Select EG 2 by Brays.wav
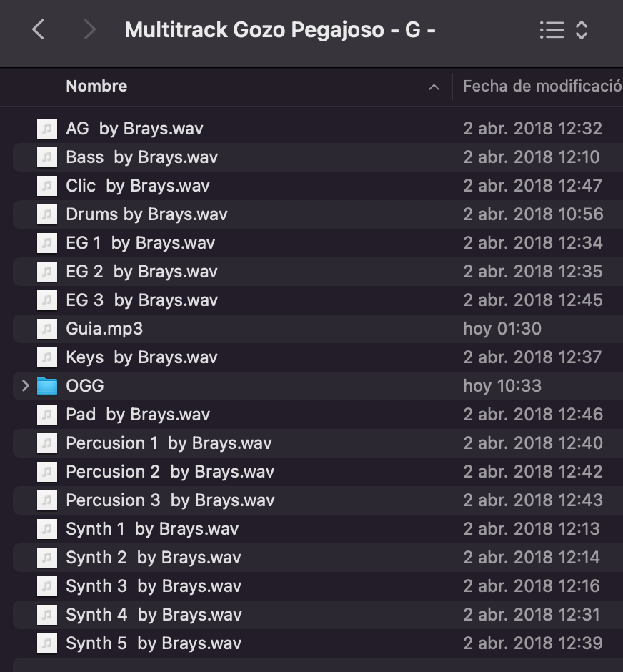The image size is (623, 672). click(x=318, y=271)
